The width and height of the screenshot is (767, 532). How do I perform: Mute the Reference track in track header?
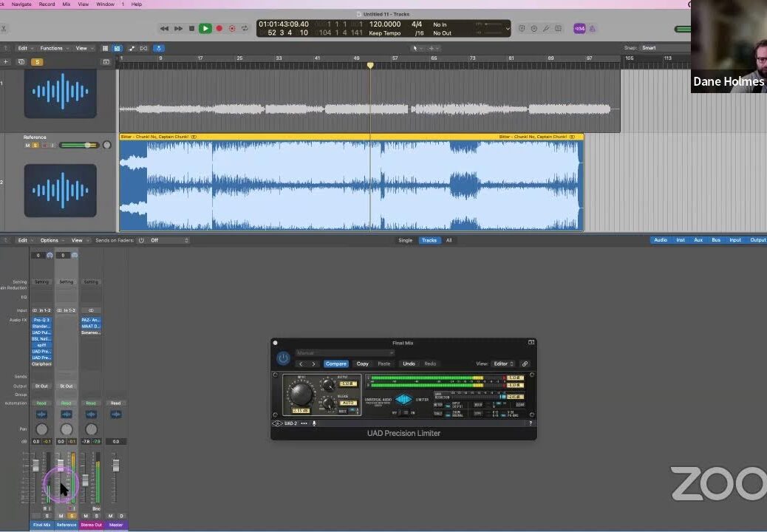click(27, 146)
